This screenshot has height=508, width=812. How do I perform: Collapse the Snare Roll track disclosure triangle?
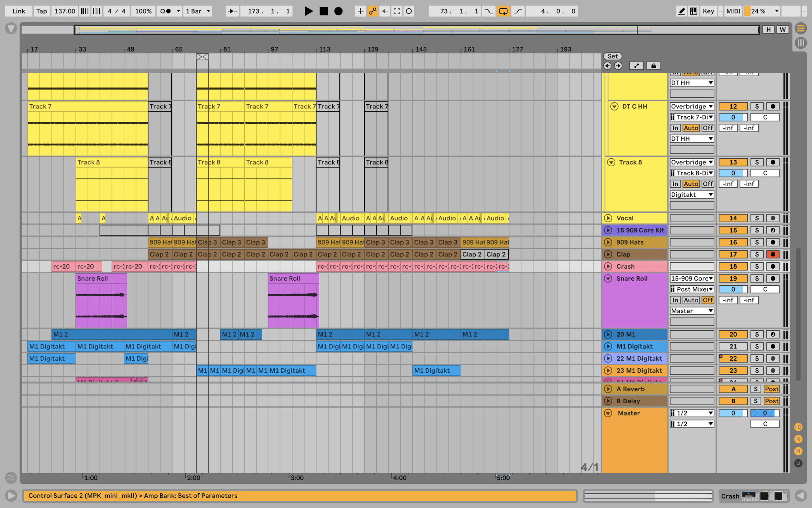click(608, 278)
